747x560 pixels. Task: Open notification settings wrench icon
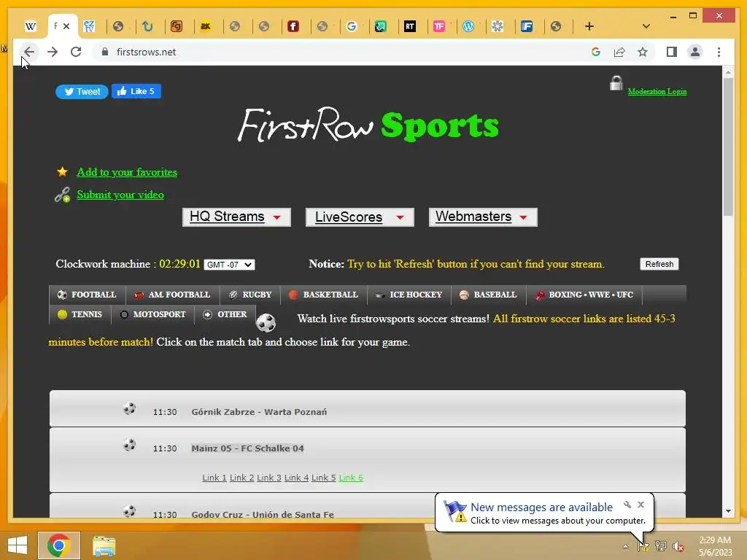point(627,505)
